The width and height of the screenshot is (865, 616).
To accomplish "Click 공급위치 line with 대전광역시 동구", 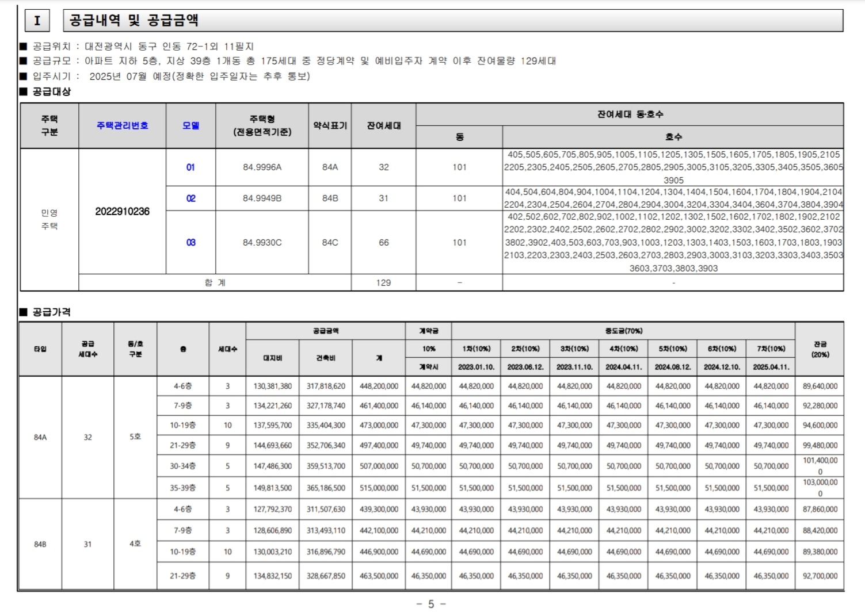I will pos(143,46).
